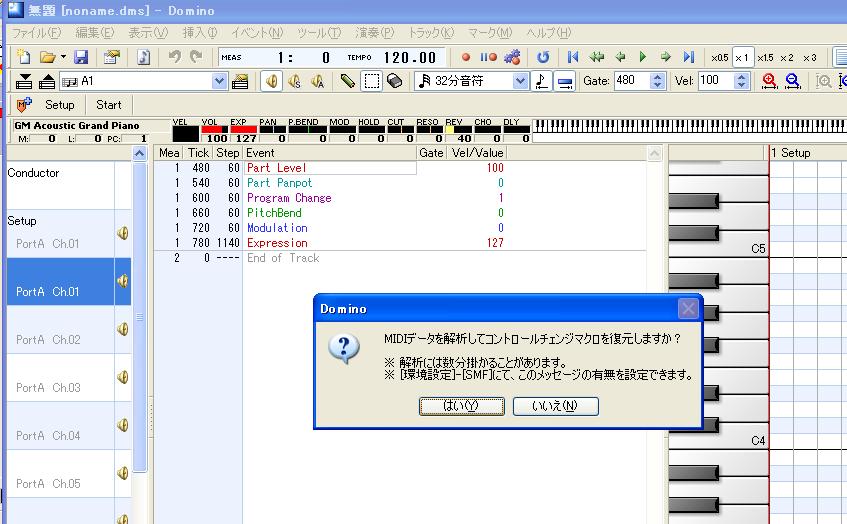Redo last action

[x=196, y=57]
